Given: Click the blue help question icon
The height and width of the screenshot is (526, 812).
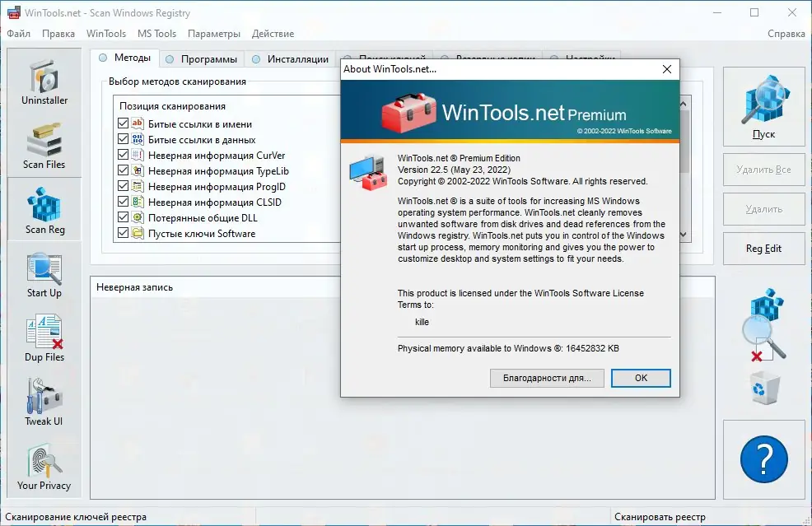Looking at the screenshot, I should point(763,459).
